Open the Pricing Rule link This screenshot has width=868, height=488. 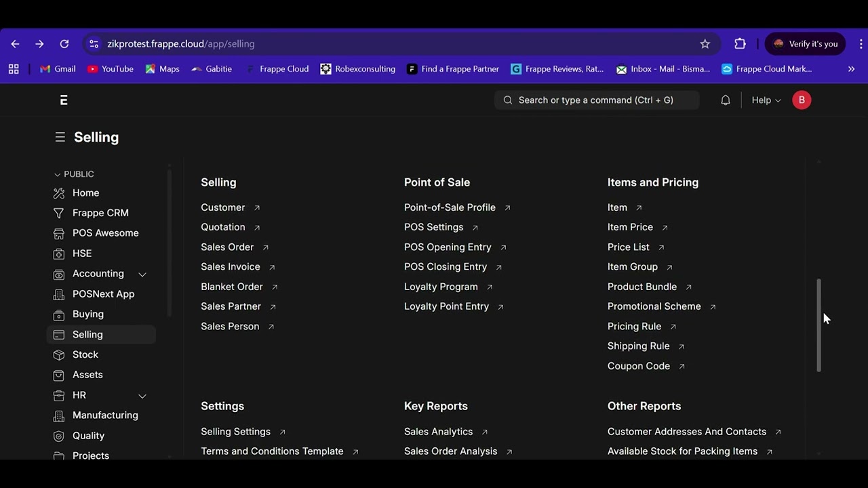(634, 326)
